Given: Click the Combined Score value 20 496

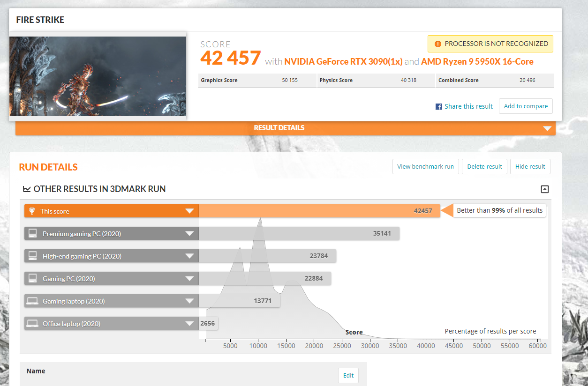Looking at the screenshot, I should 528,80.
